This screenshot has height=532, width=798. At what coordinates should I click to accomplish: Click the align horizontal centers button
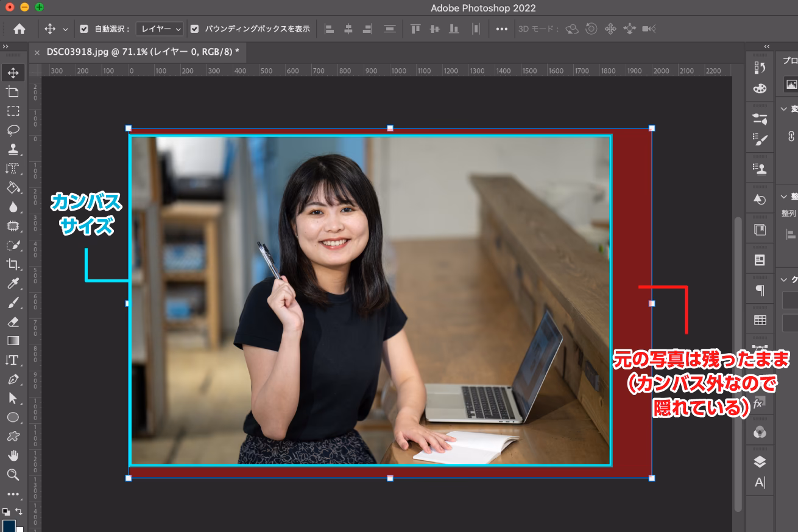(x=348, y=28)
